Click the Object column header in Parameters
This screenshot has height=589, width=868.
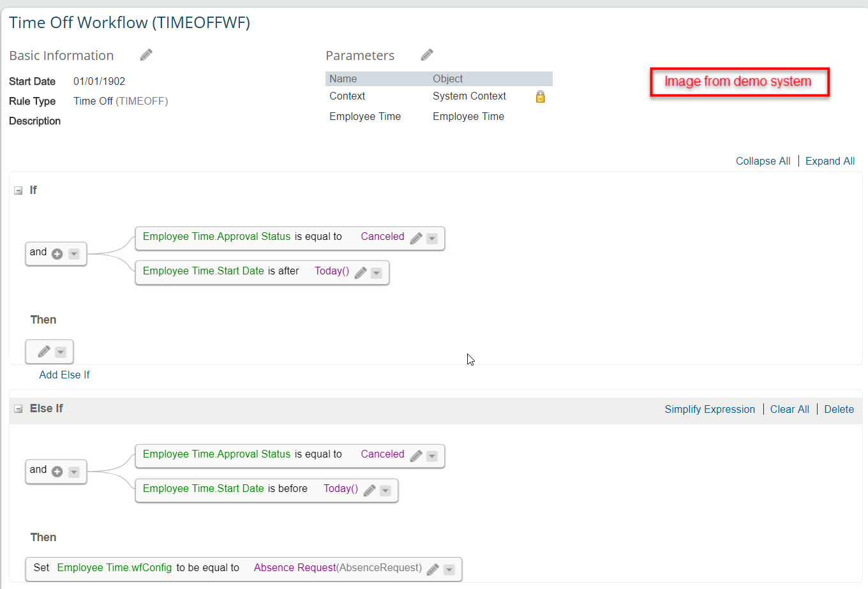point(447,78)
